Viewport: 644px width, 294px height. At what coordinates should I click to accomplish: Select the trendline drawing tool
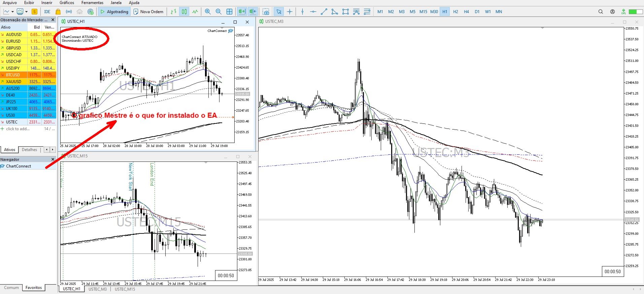[324, 12]
